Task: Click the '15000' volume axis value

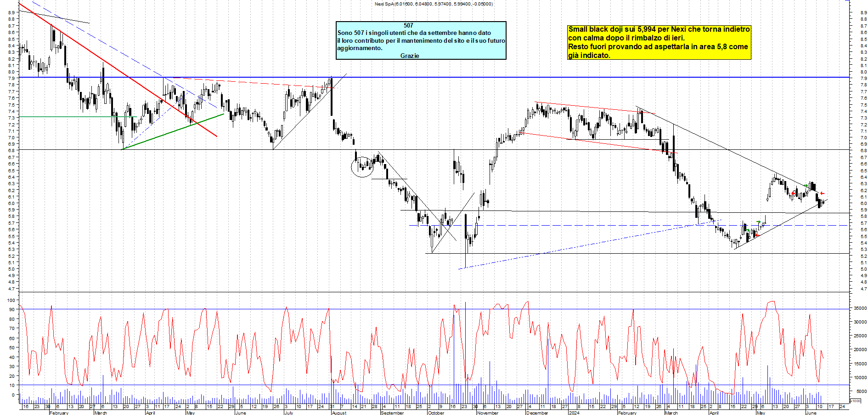Action: coord(860,364)
